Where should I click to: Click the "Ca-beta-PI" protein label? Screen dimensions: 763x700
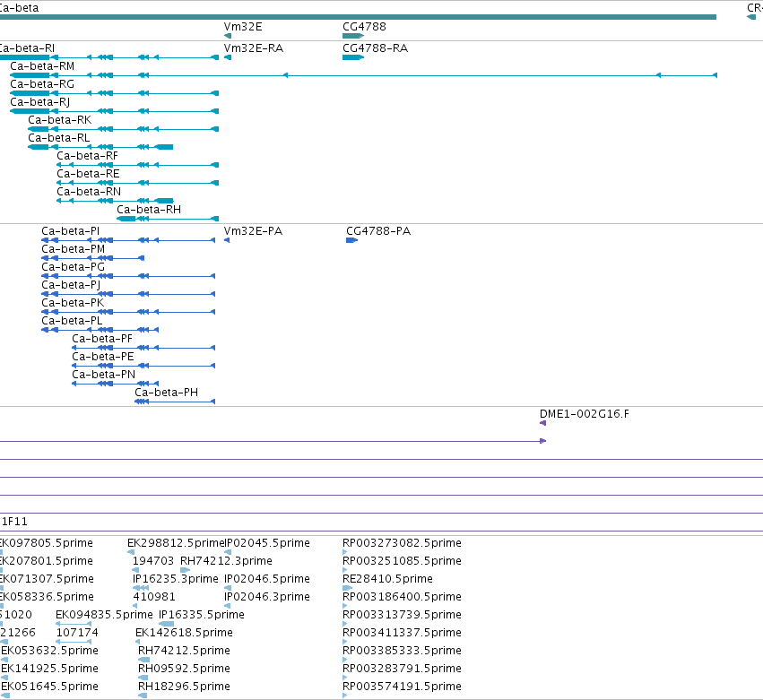tap(71, 231)
